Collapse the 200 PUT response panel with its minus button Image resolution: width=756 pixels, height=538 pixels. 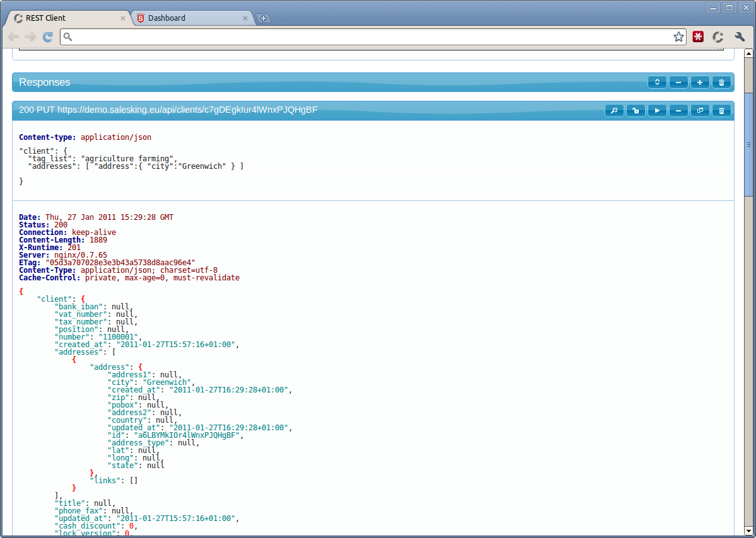(678, 111)
